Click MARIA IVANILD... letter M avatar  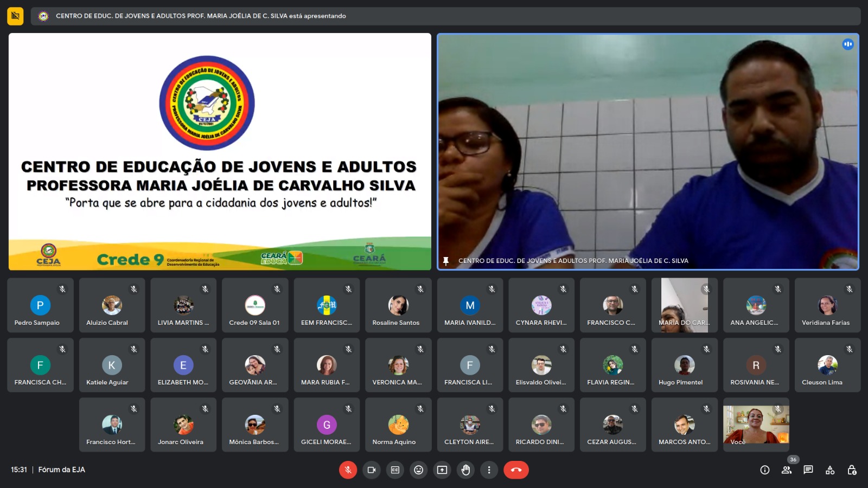coord(470,305)
